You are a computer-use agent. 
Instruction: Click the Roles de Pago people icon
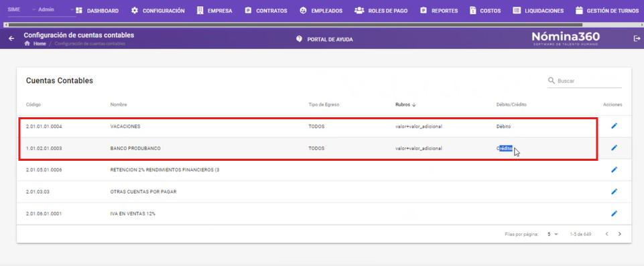coord(359,11)
